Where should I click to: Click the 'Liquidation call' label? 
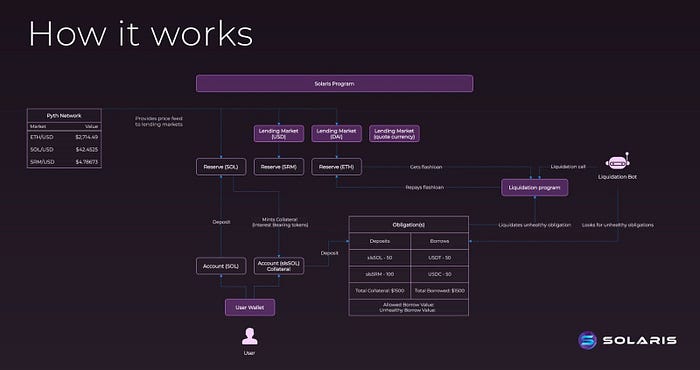(x=568, y=167)
